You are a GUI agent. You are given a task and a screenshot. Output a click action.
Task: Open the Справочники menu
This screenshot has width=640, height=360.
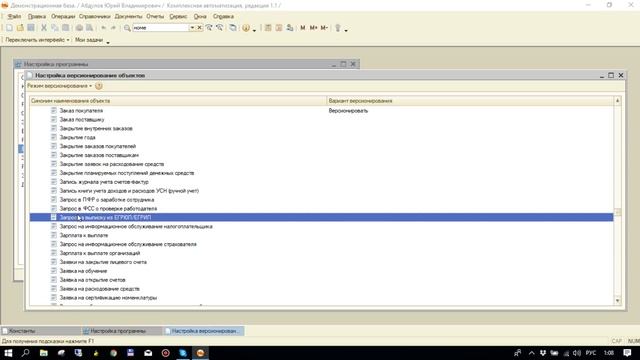click(94, 16)
